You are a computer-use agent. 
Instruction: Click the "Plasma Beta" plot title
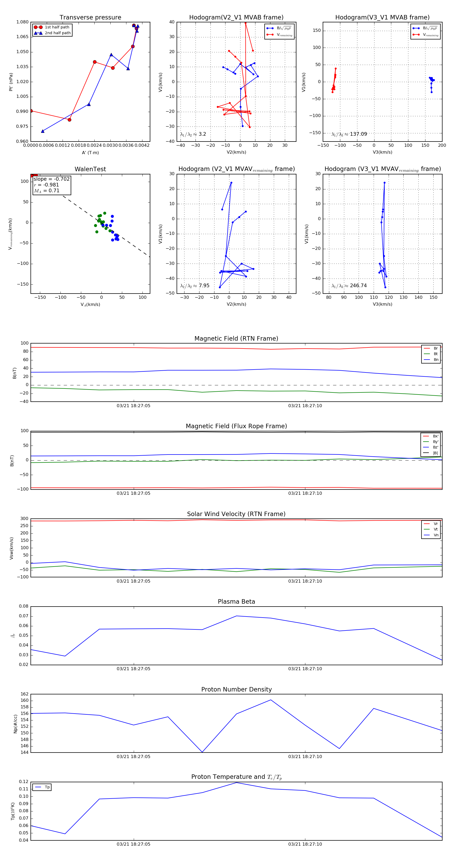[236, 602]
